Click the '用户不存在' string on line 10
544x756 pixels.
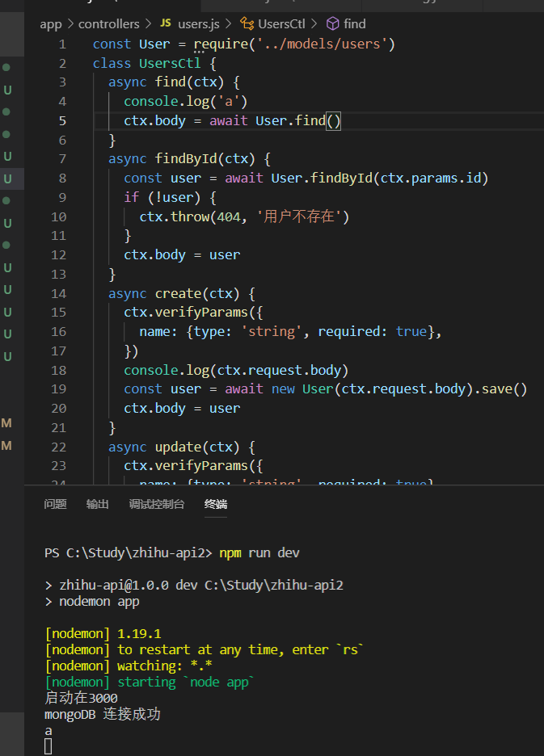click(x=299, y=216)
